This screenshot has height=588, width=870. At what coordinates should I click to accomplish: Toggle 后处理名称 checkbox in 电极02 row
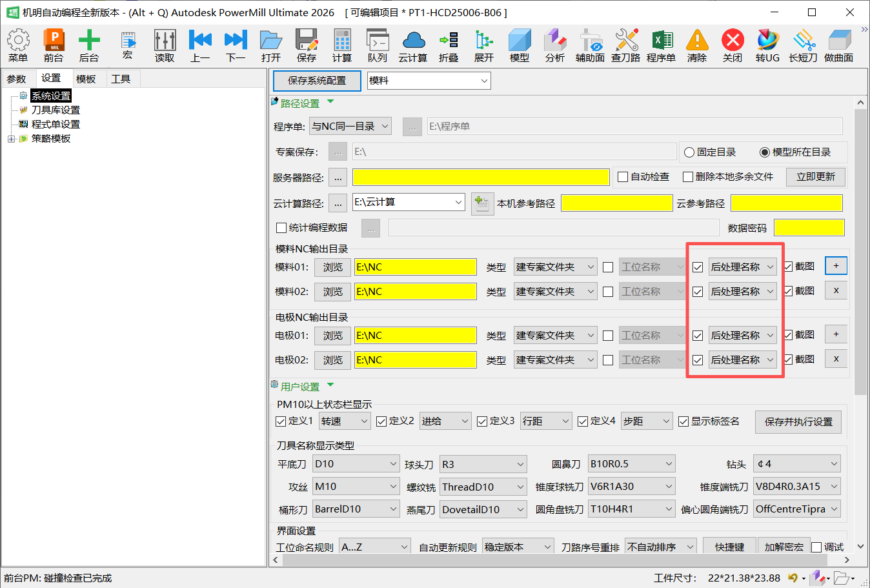pos(698,360)
